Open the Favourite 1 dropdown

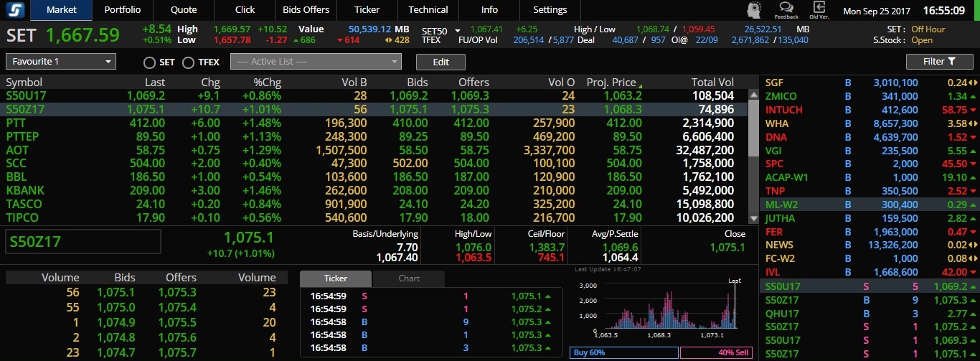pyautogui.click(x=61, y=62)
